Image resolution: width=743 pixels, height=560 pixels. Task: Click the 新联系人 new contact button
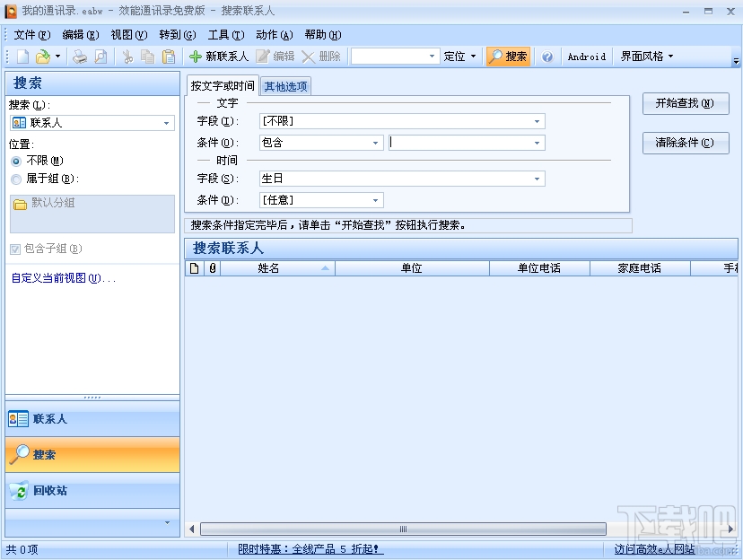(219, 57)
